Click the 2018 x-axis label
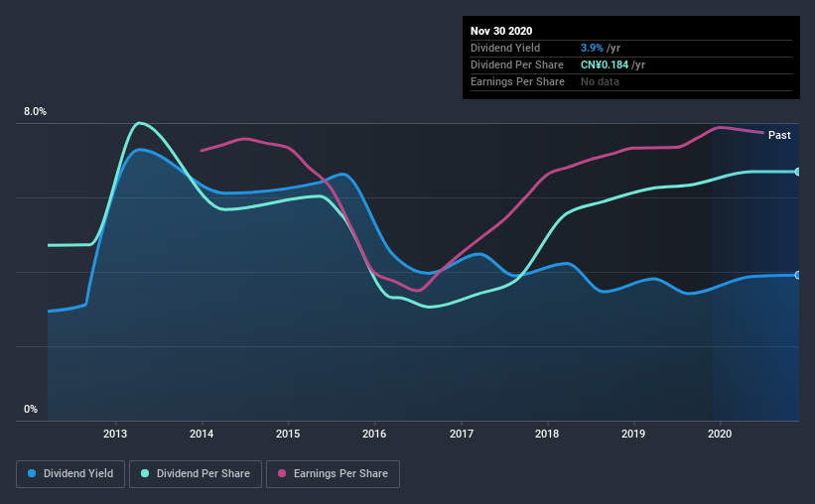 pos(547,434)
